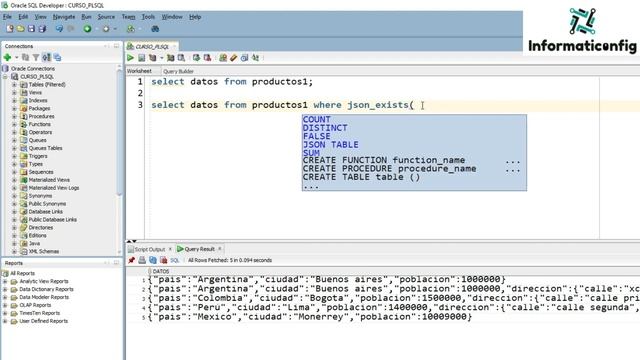Open the File menu
Viewport: 640px width, 360px height.
coord(7,17)
